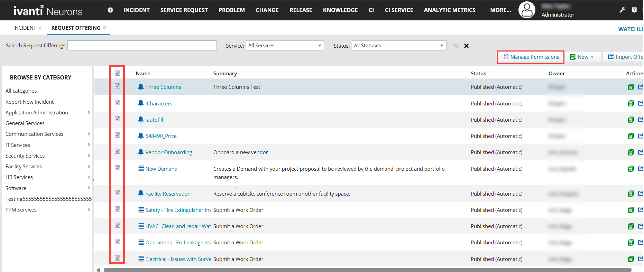The width and height of the screenshot is (644, 272).
Task: Click the wrench configuration icon in header
Action: click(x=622, y=10)
